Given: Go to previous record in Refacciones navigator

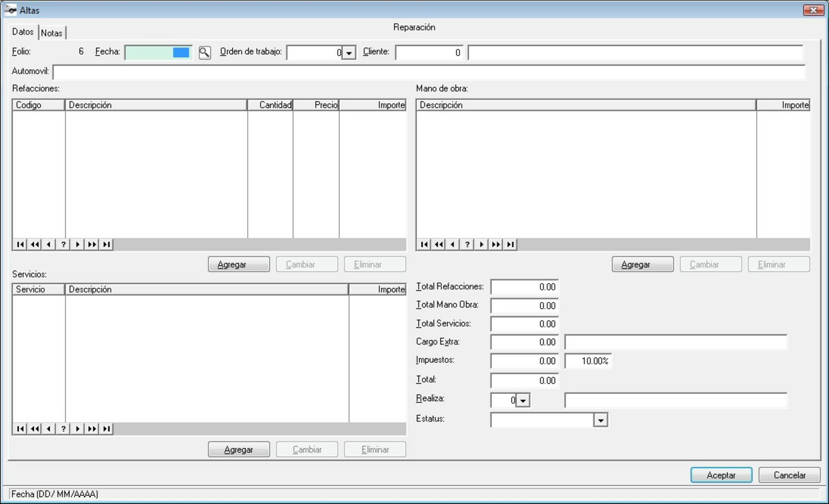Looking at the screenshot, I should [49, 244].
